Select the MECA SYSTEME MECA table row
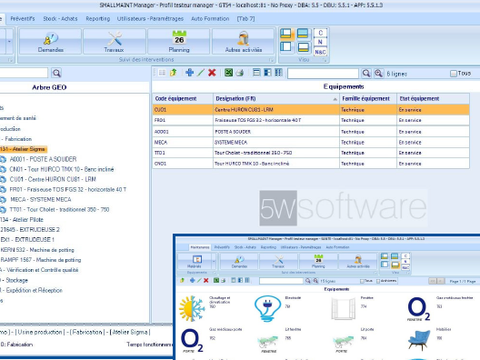The width and height of the screenshot is (480, 360). [311, 142]
